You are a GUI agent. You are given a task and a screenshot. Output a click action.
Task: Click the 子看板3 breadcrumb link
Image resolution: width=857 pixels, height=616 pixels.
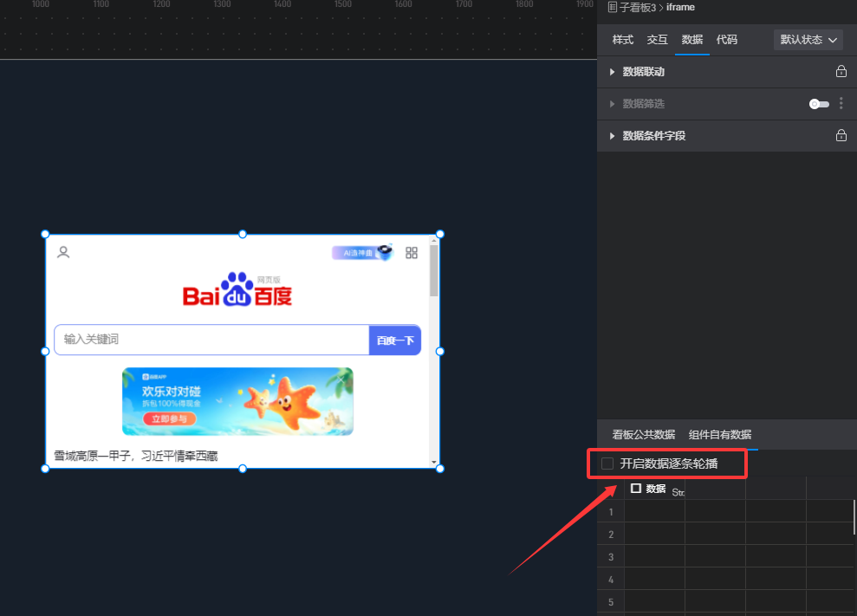click(x=637, y=7)
